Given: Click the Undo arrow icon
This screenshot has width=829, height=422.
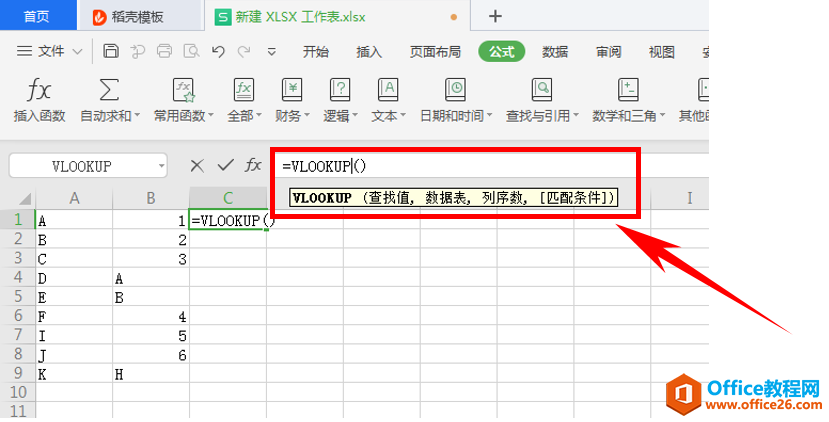Looking at the screenshot, I should [218, 51].
